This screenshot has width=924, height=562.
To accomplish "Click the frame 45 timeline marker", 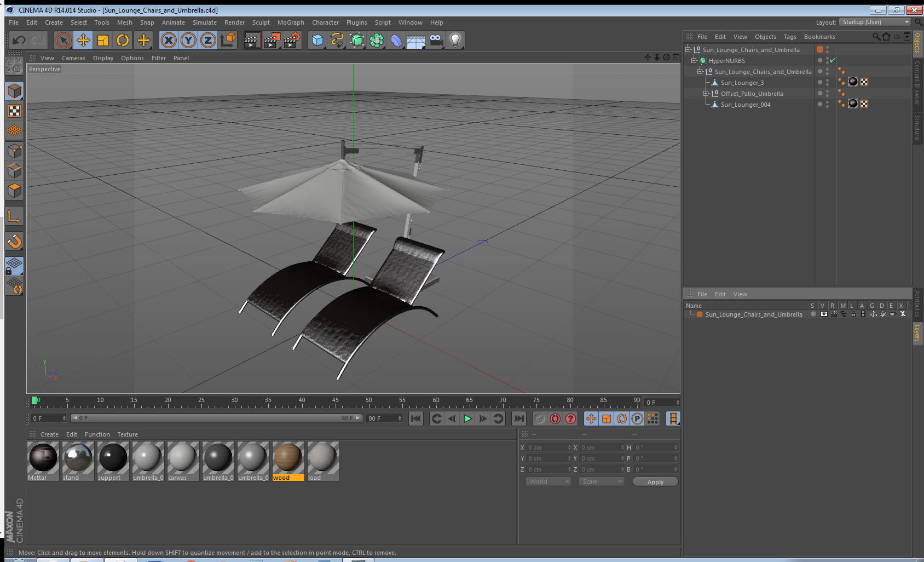I will [x=335, y=400].
